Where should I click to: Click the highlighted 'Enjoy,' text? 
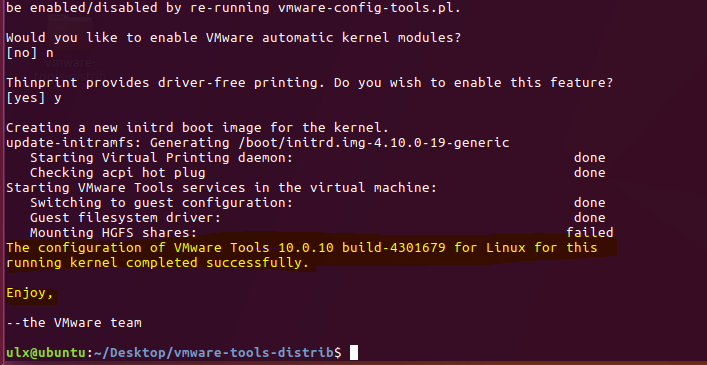click(30, 293)
